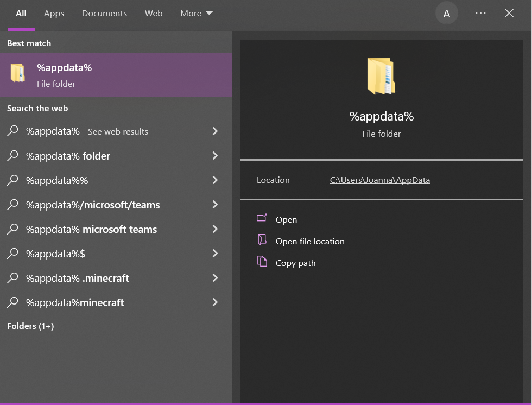Select '%appdata% .minecraft' suggestion
Viewport: 532px width, 405px height.
(x=116, y=278)
